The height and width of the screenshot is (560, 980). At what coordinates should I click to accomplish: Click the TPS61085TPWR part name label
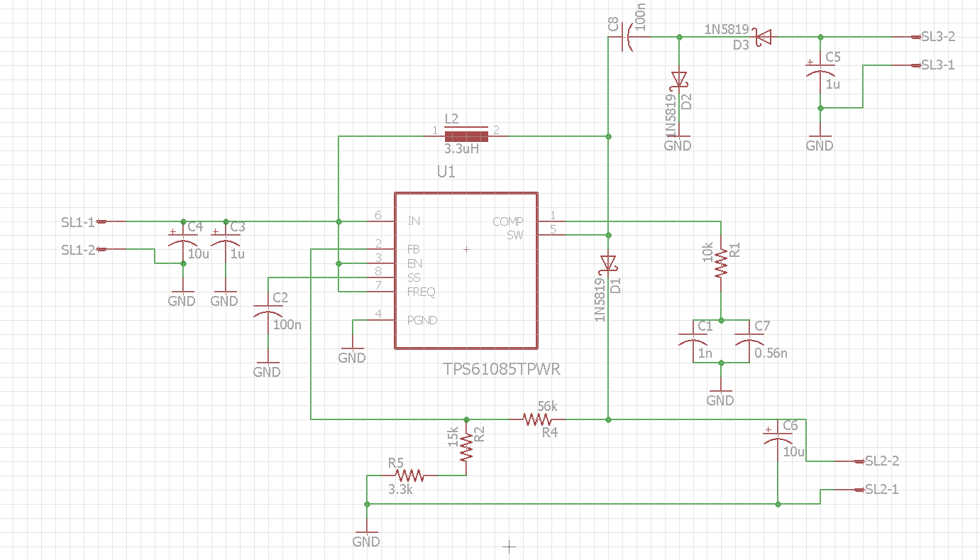tap(502, 370)
